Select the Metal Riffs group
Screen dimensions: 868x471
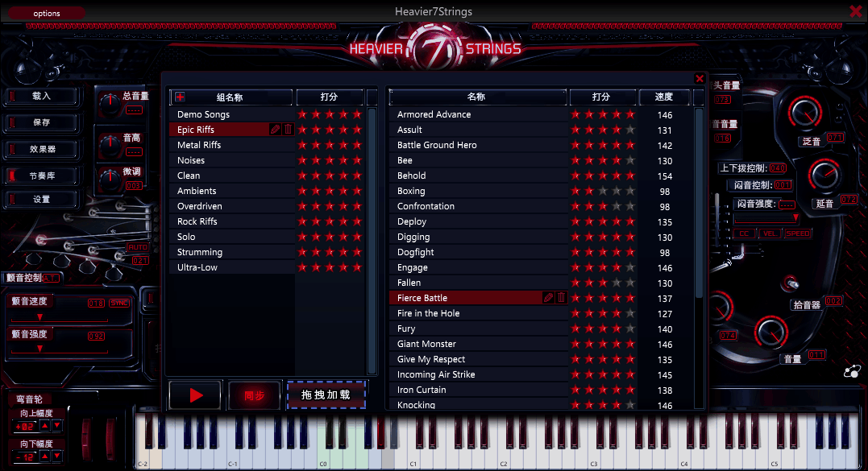(231, 145)
